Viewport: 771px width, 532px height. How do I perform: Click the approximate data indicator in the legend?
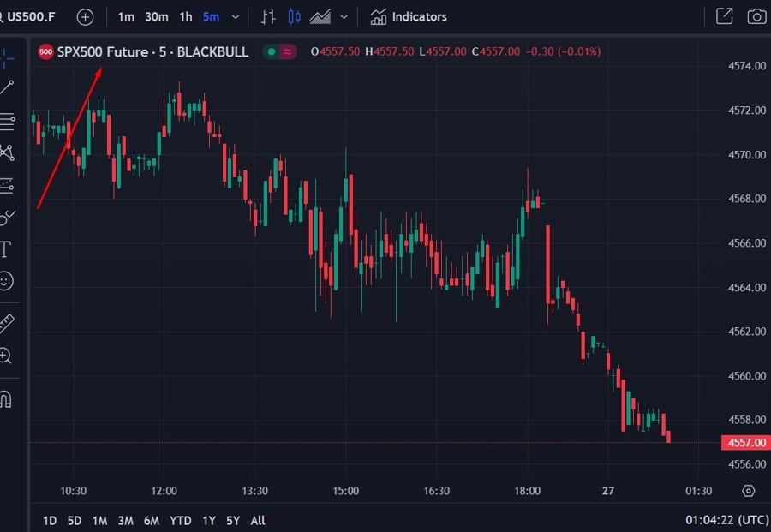coord(288,51)
